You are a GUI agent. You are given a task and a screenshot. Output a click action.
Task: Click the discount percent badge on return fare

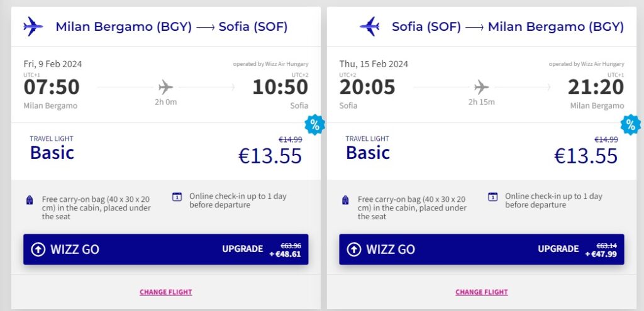click(x=630, y=124)
